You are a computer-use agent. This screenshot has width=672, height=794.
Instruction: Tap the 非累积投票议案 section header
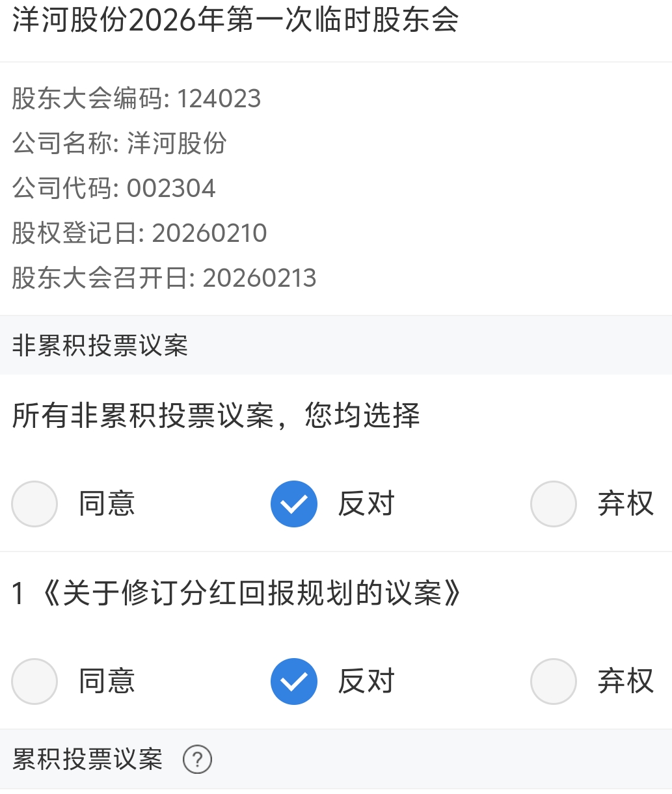click(100, 345)
